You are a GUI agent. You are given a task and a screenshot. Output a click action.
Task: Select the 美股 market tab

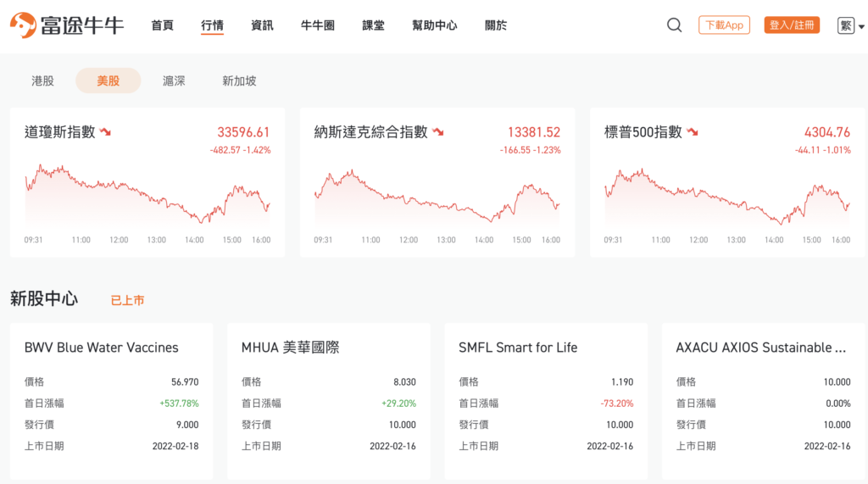[x=108, y=81]
